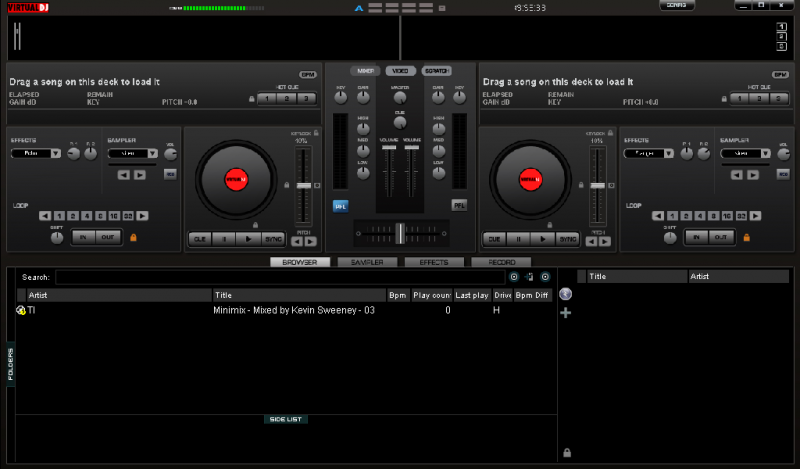This screenshot has width=800, height=469.
Task: Switch to the RECORD tab
Action: pyautogui.click(x=502, y=262)
